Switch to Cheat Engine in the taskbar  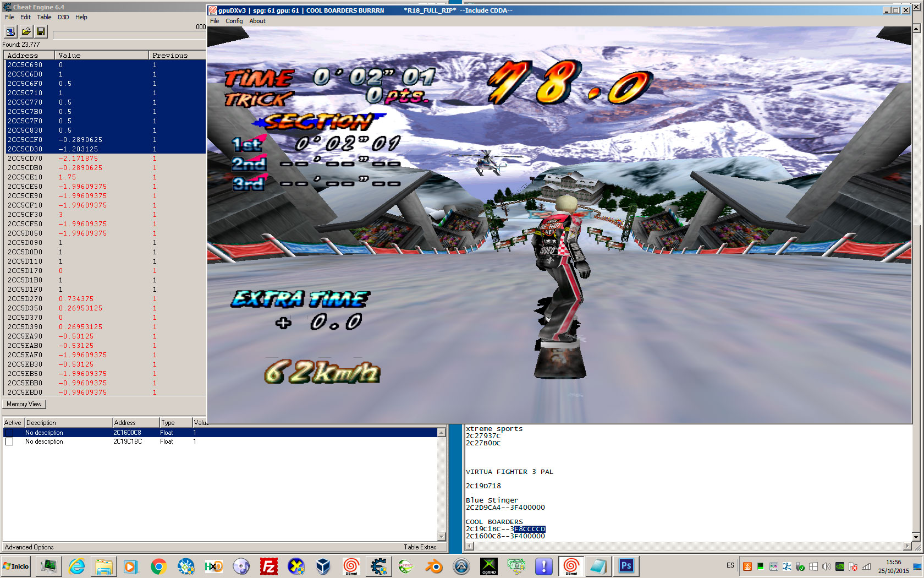[378, 566]
